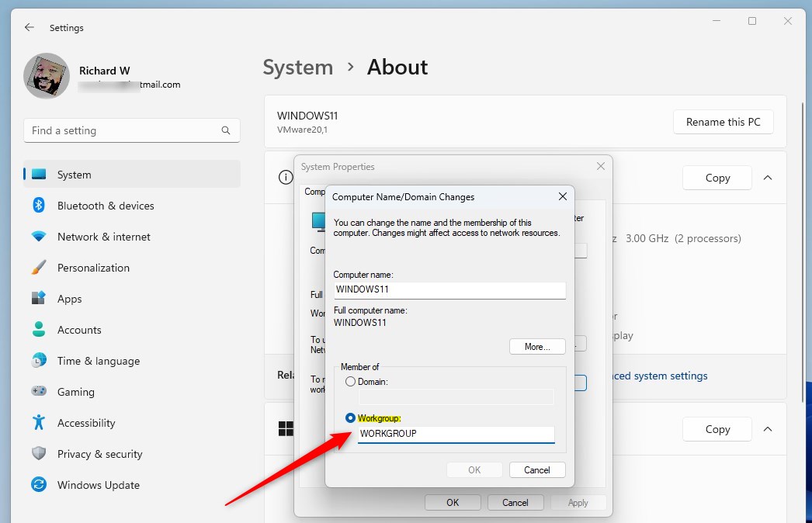Collapse the Windows specifications section

[768, 429]
